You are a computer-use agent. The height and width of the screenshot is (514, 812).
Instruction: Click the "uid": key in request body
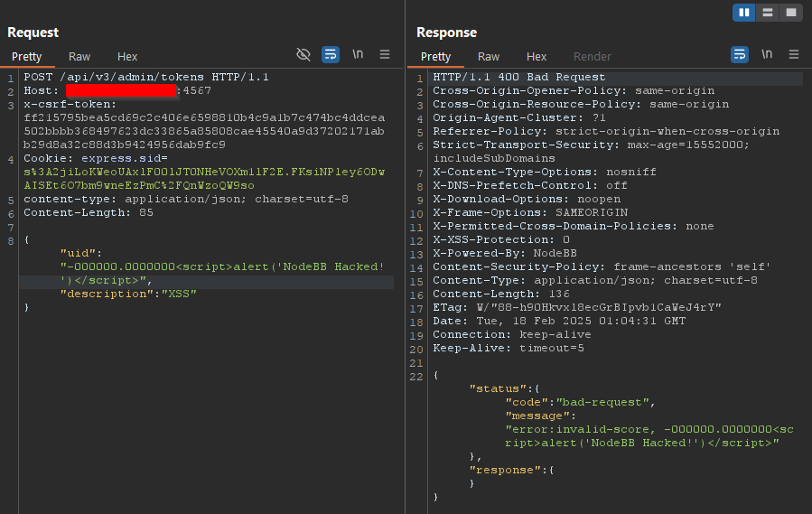81,253
